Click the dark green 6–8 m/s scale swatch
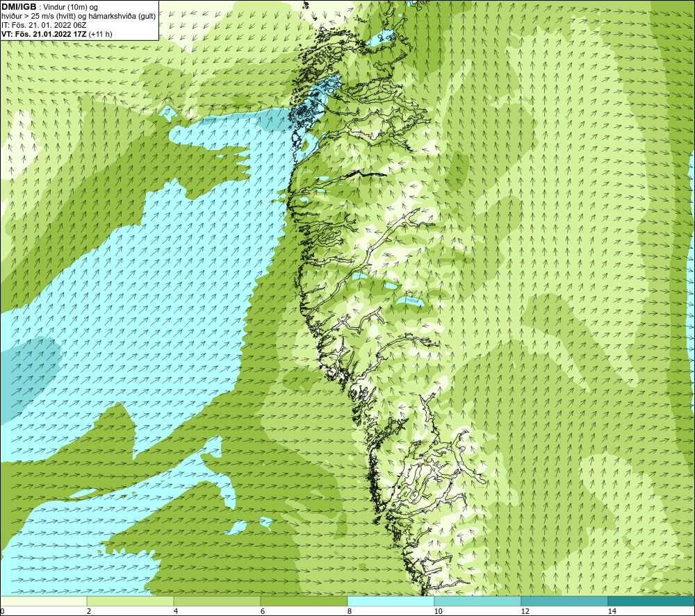Viewport: 695px width, 616px height. (x=304, y=601)
